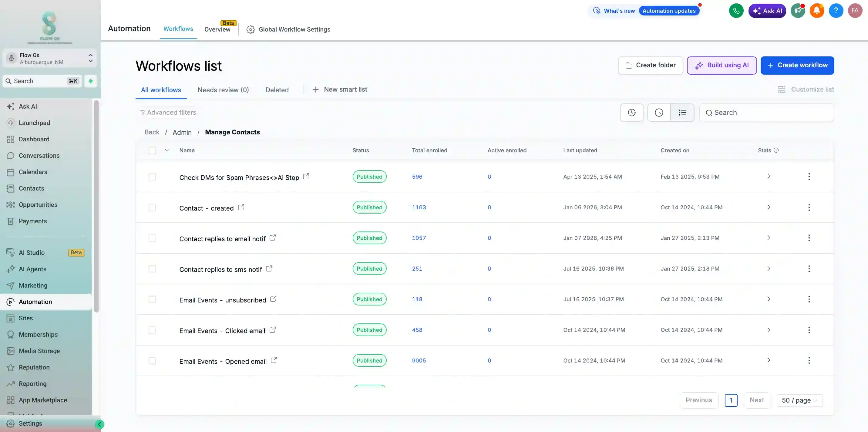Open three-dot menu for Email Events - Opened email
The width and height of the screenshot is (868, 432).
(x=809, y=361)
